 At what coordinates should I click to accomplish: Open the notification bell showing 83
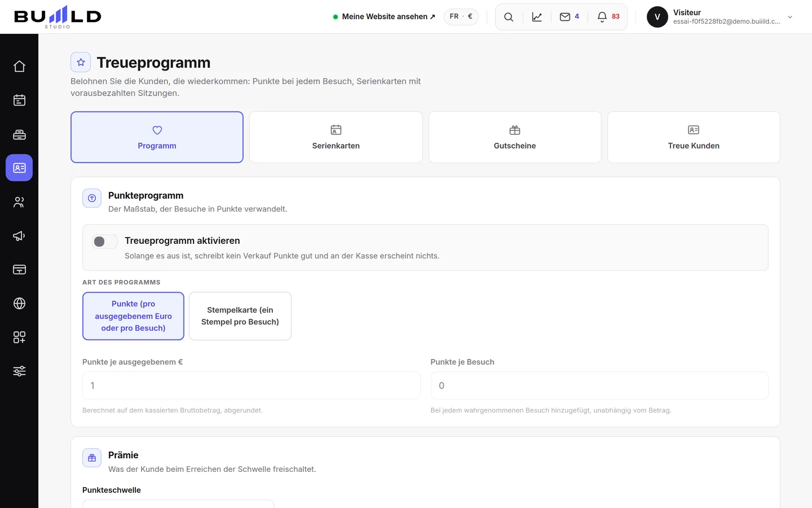(x=608, y=17)
